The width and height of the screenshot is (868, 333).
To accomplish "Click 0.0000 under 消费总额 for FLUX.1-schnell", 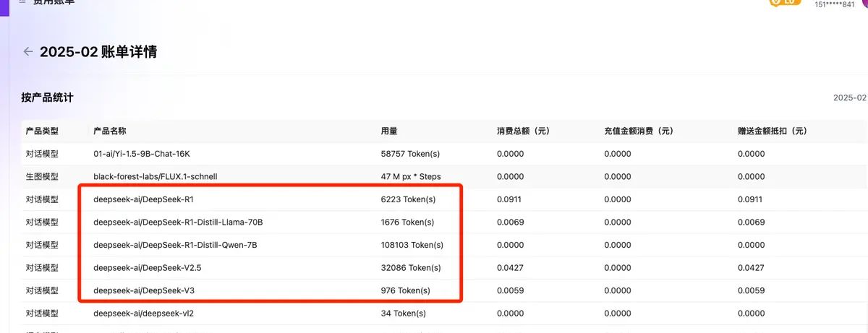I will coord(511,176).
